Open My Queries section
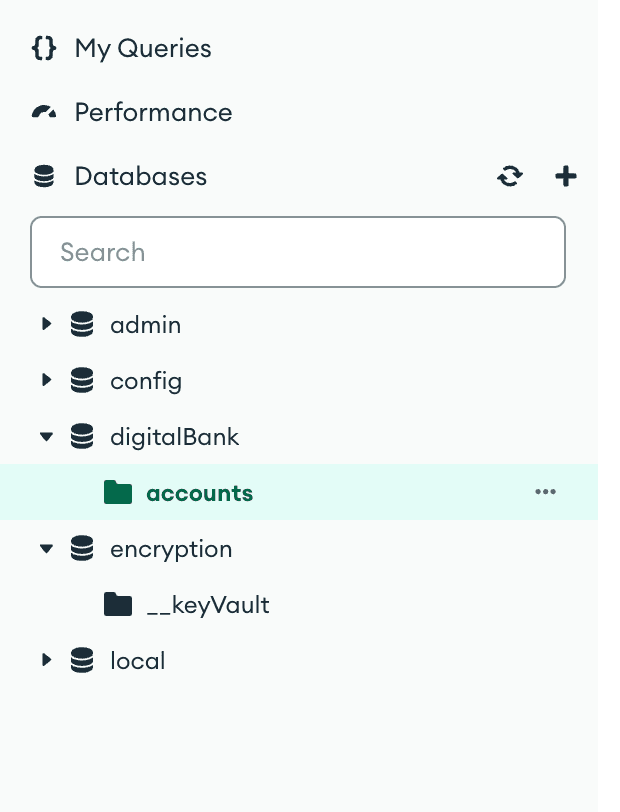Viewport: 620px width, 812px height. (x=143, y=49)
